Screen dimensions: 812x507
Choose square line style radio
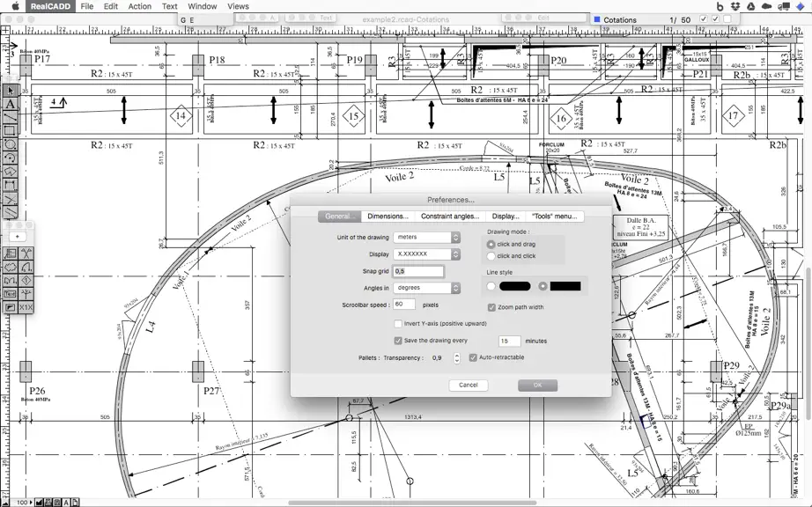pyautogui.click(x=543, y=286)
